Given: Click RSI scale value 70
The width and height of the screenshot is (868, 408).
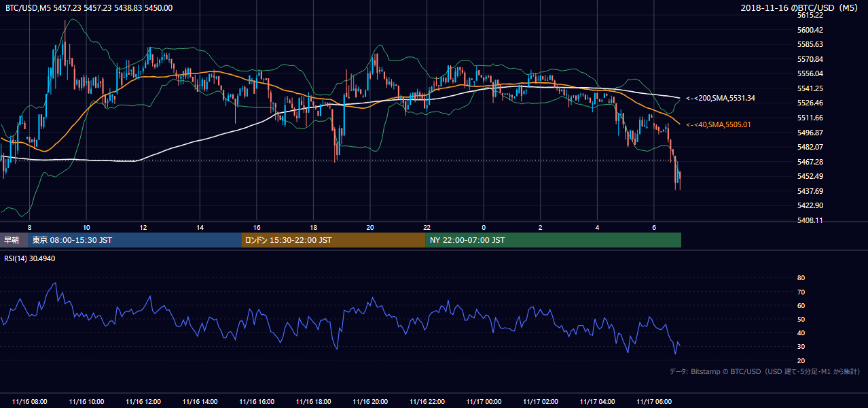Looking at the screenshot, I should tap(801, 292).
